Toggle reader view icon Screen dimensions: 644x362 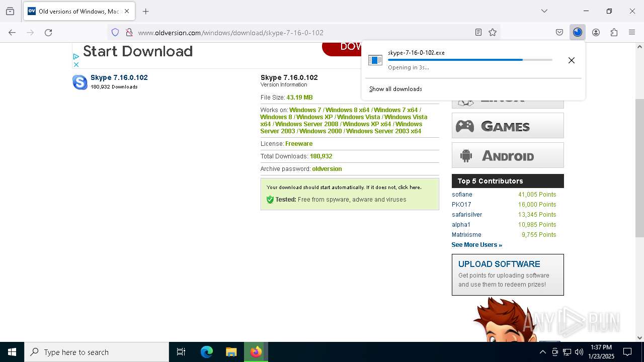point(478,32)
